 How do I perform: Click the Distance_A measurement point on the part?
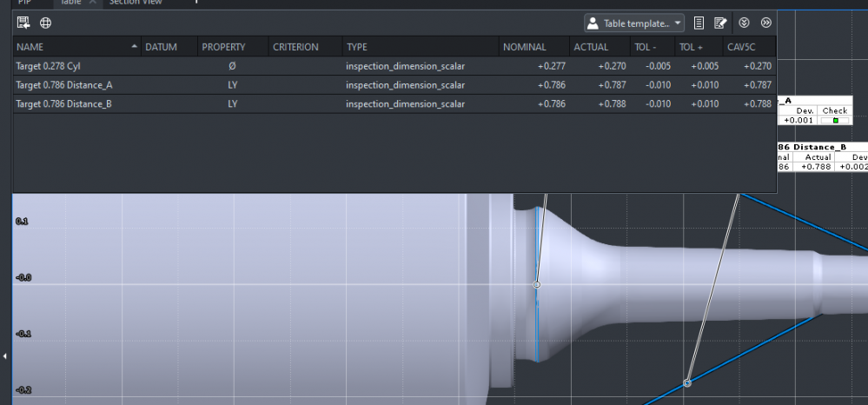[x=537, y=284]
